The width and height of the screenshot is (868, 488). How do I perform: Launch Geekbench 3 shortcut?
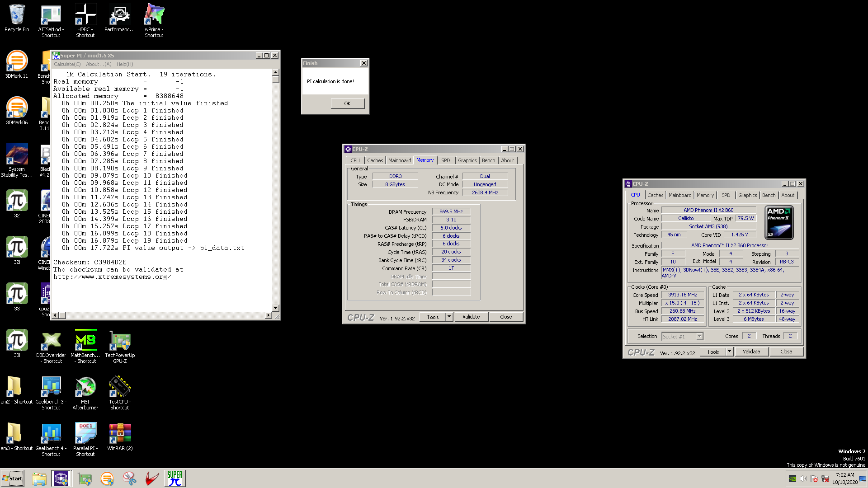(51, 393)
